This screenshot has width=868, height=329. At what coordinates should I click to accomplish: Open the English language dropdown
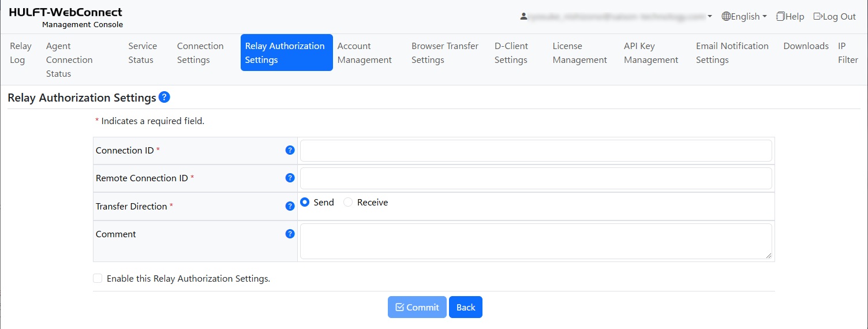click(744, 17)
